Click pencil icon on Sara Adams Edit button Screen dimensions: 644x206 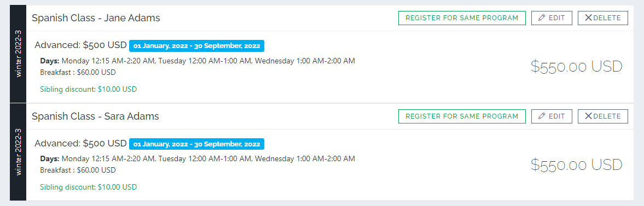pyautogui.click(x=542, y=116)
